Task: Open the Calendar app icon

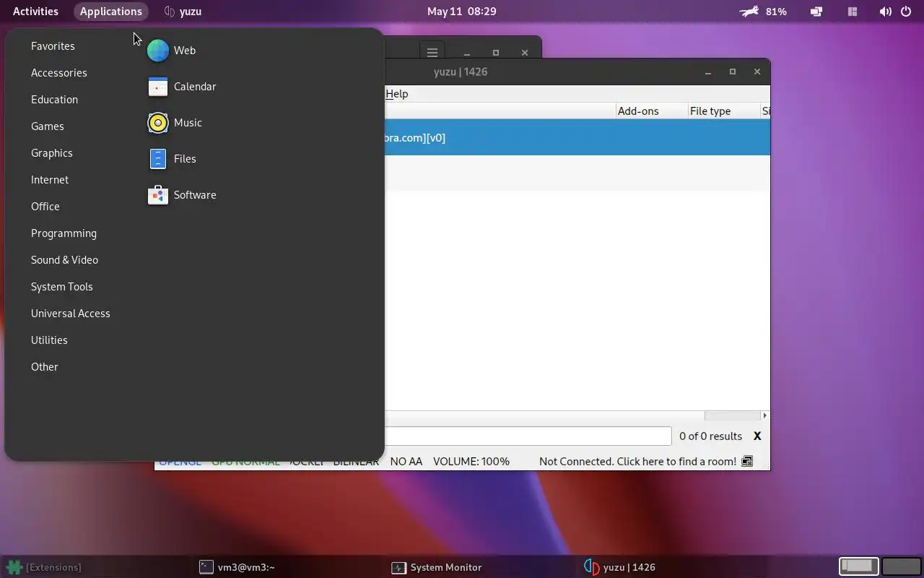Action: point(157,87)
